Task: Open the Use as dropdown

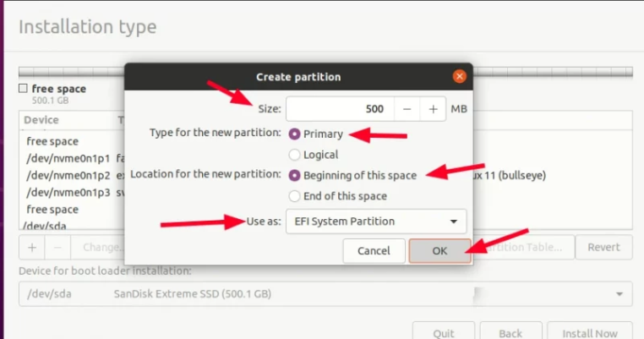Action: pos(376,222)
